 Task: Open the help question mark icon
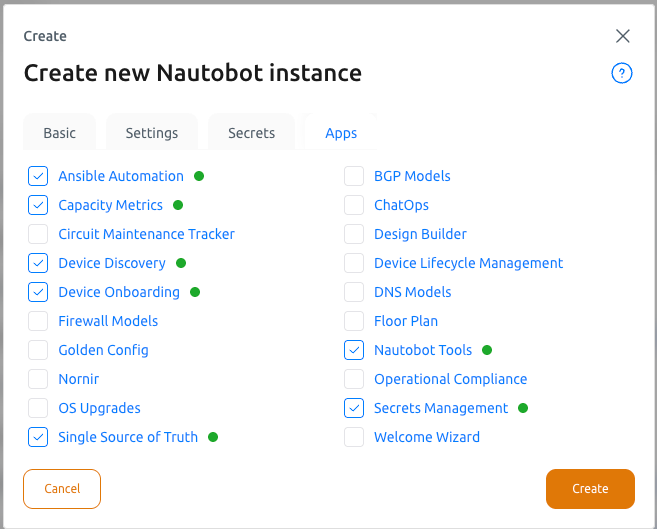click(621, 73)
